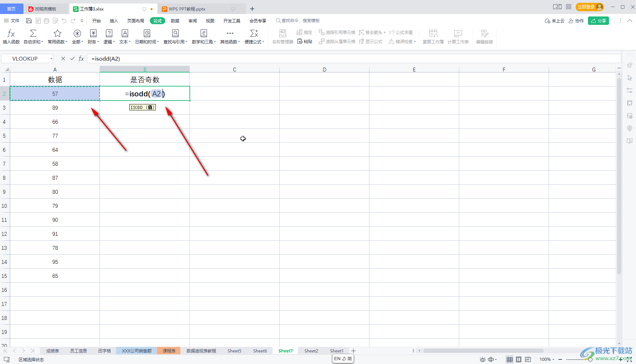The image size is (636, 364).
Task: Open the Insert Function (插入函数) icon
Action: pyautogui.click(x=11, y=34)
